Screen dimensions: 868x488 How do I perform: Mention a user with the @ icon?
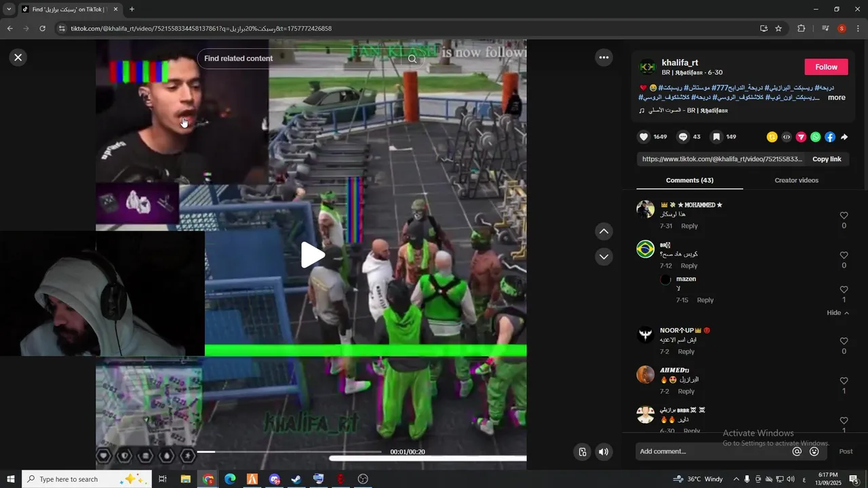[797, 451]
